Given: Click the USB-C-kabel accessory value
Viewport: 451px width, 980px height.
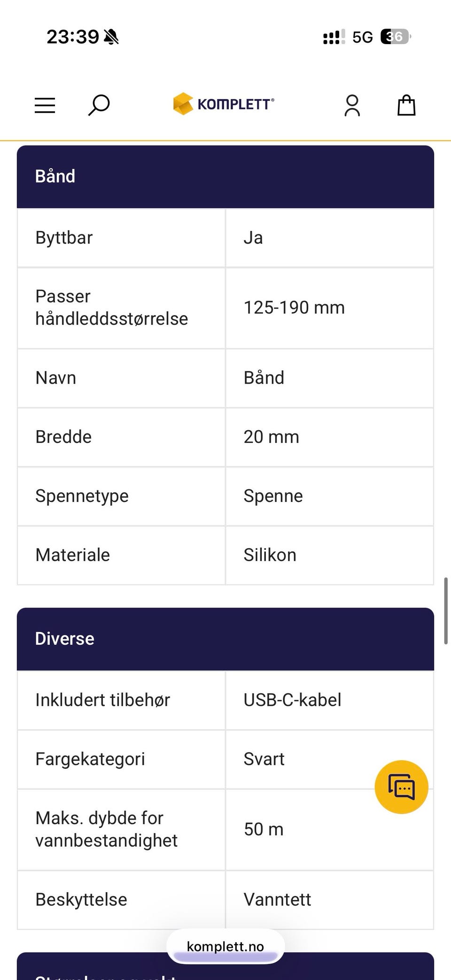Looking at the screenshot, I should pos(292,700).
